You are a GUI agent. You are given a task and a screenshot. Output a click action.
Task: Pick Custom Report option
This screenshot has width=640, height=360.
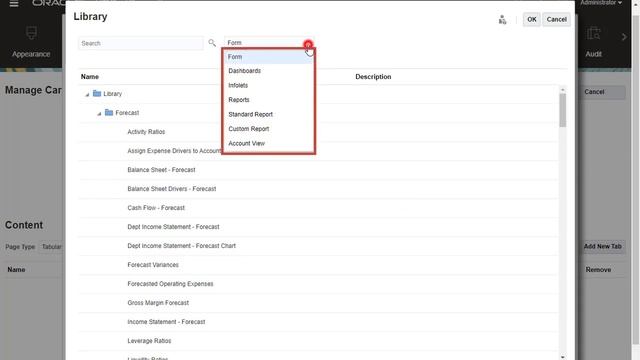coord(269,129)
